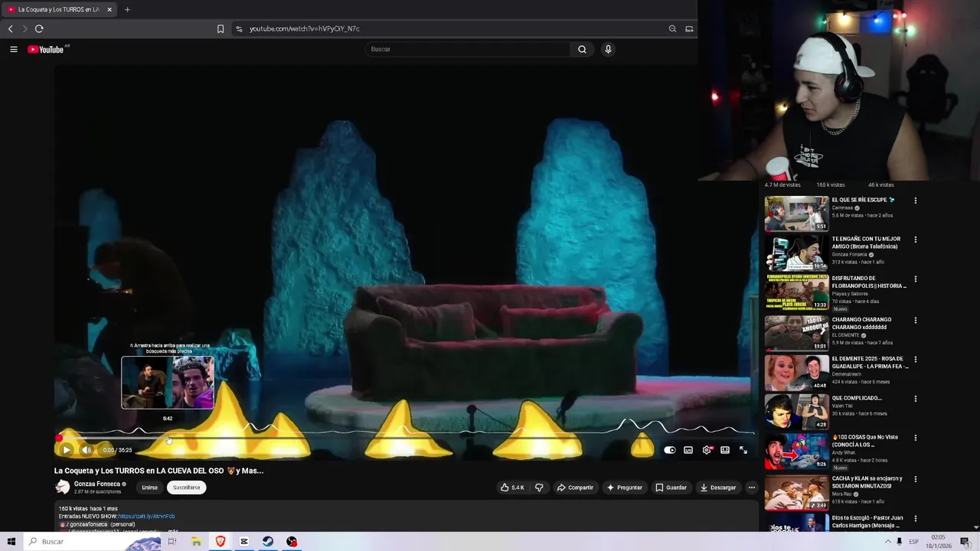The width and height of the screenshot is (980, 551).
Task: Open options menu for QUE COMPLICADO video
Action: point(915,399)
